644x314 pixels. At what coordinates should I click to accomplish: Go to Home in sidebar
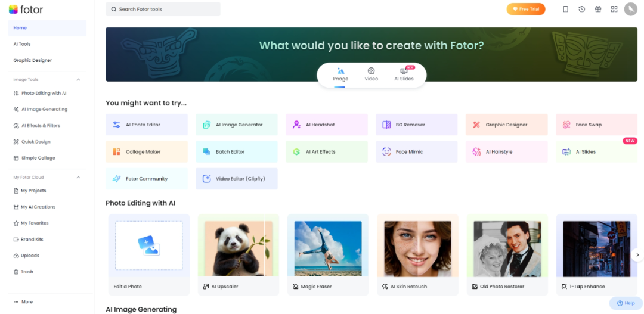(47, 28)
